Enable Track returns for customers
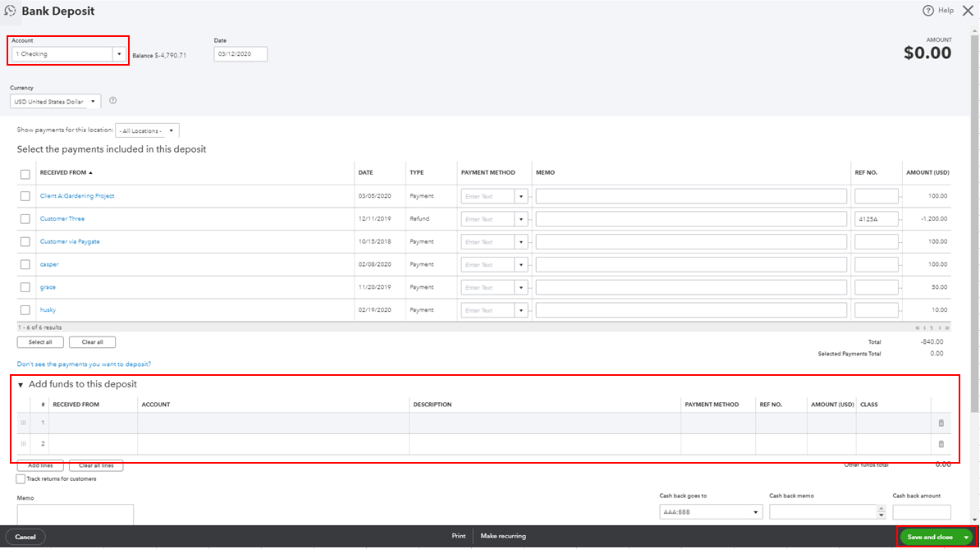This screenshot has height=549, width=980. (x=21, y=479)
